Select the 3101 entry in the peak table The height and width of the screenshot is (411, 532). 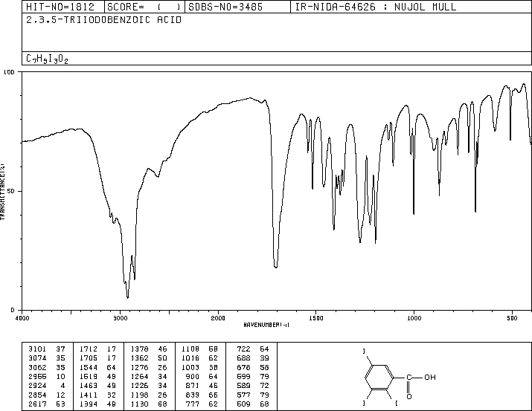tap(37, 349)
